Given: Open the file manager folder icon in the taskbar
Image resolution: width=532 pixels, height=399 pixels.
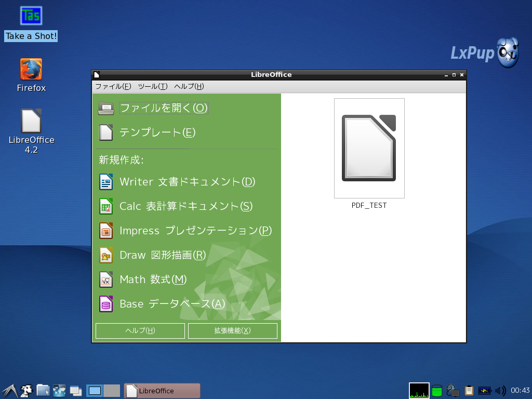Looking at the screenshot, I should [43, 391].
